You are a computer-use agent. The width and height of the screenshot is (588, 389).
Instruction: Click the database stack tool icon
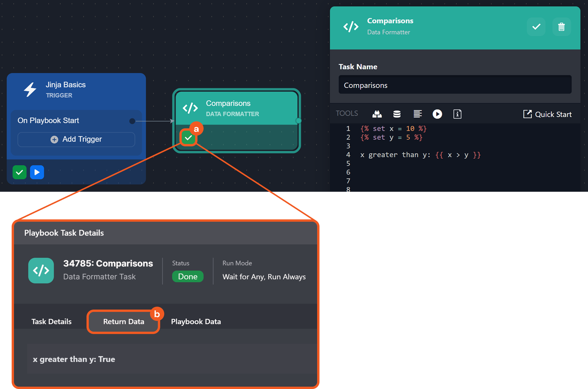(397, 114)
